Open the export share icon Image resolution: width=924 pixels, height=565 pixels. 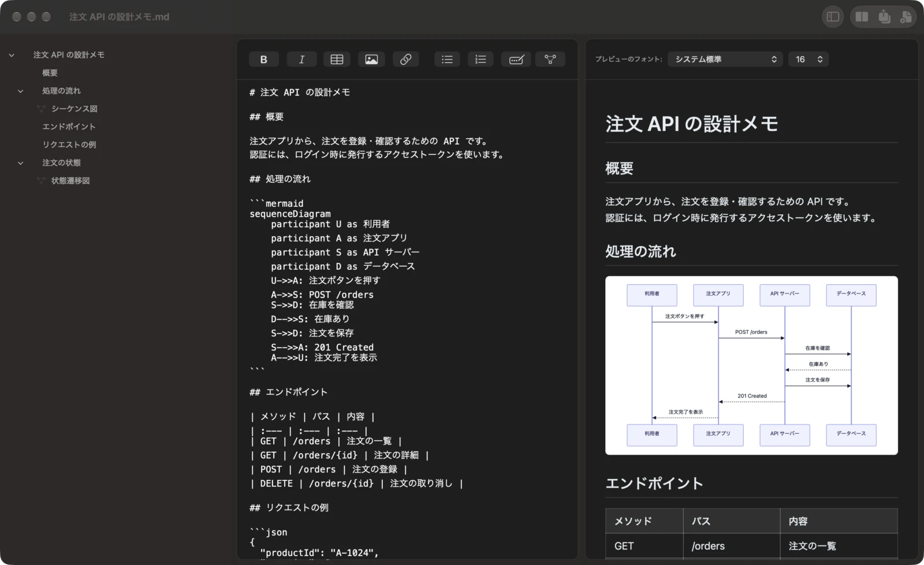(x=884, y=17)
